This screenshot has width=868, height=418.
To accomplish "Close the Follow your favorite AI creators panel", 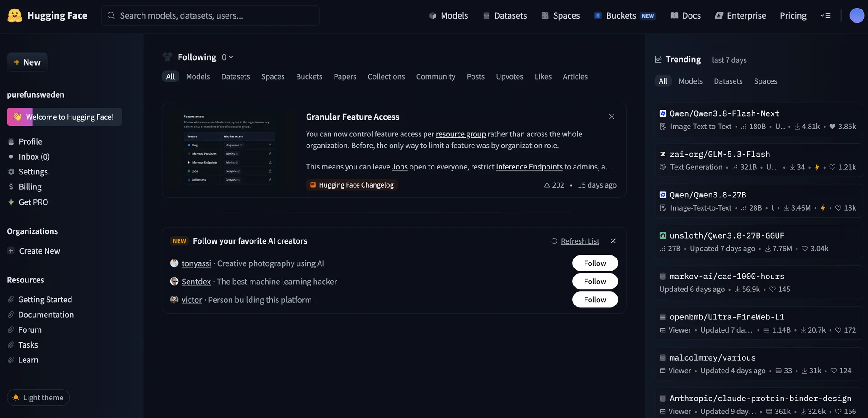I will click(x=613, y=241).
